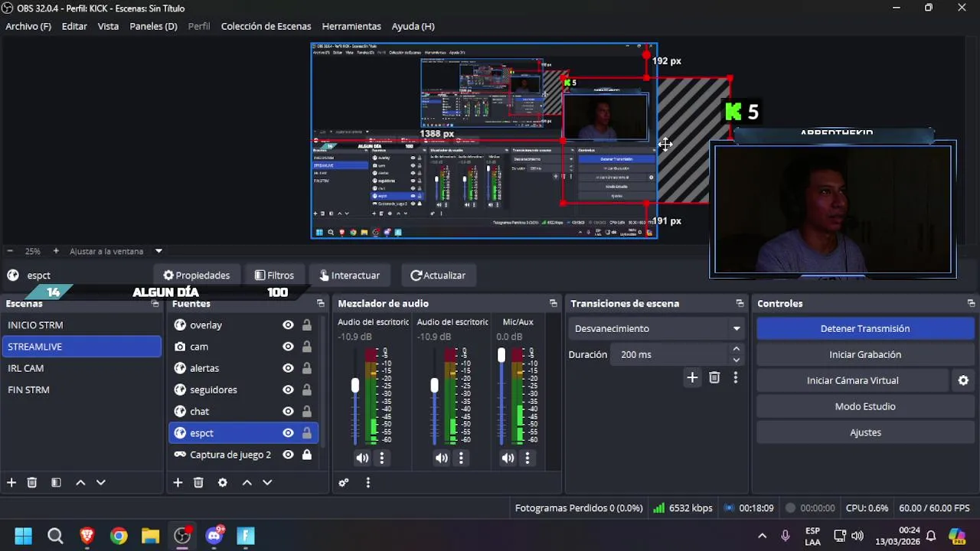Open Paneles (D) menu

[x=153, y=26]
